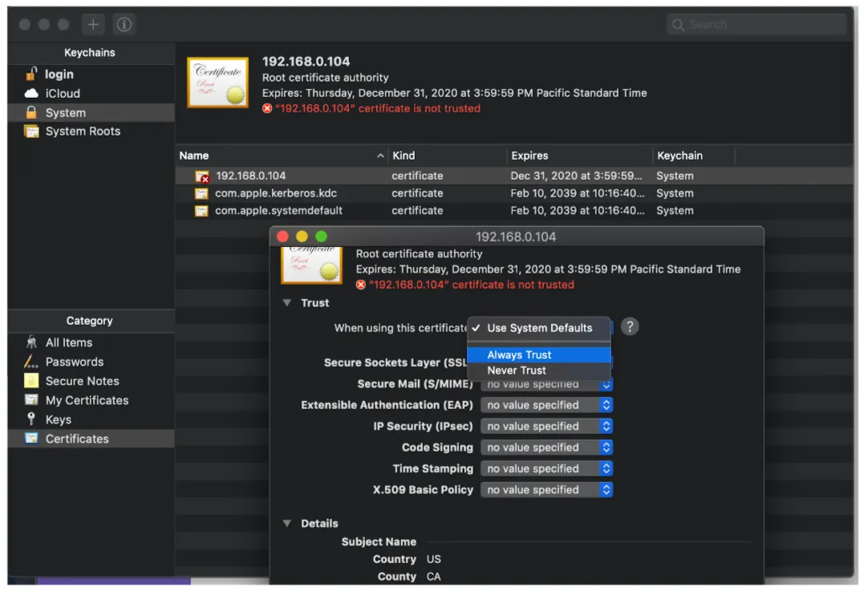Viewport: 868px width, 592px height.
Task: Open the Extensible Authentication (EAP) dropdown
Action: 546,405
